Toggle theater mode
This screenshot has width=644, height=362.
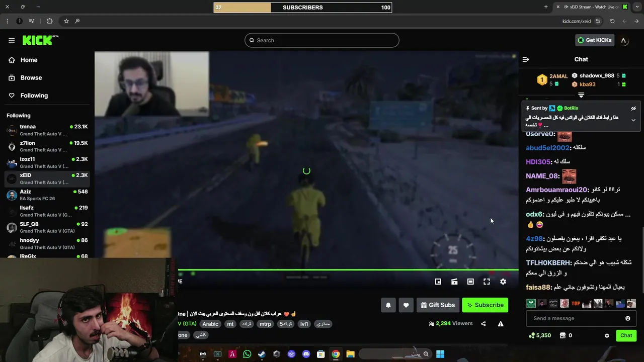[x=470, y=282]
